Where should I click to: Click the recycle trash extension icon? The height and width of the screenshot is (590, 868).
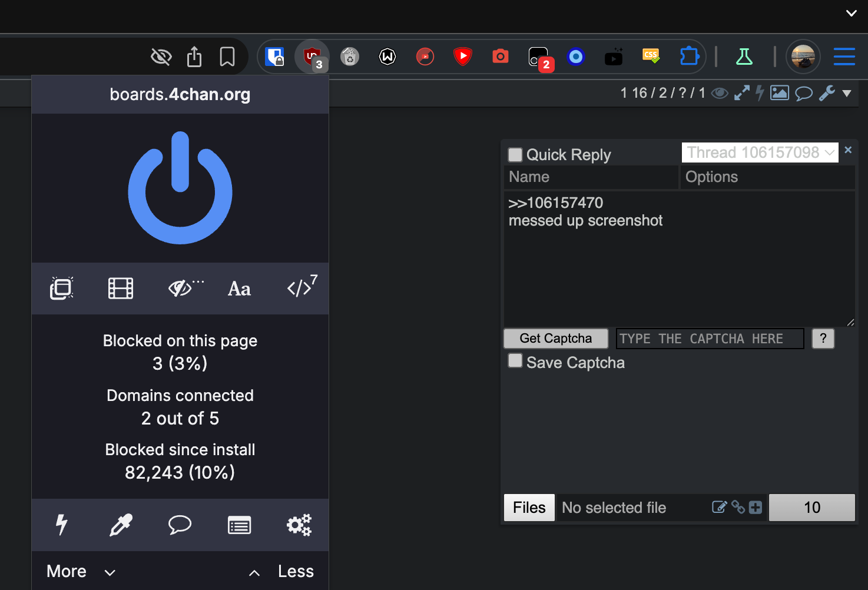coord(350,57)
